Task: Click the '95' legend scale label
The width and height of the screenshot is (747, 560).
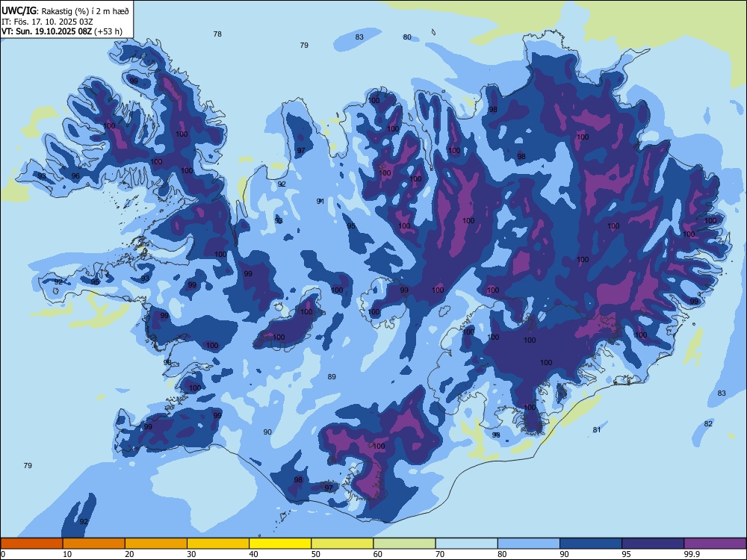Action: point(627,554)
